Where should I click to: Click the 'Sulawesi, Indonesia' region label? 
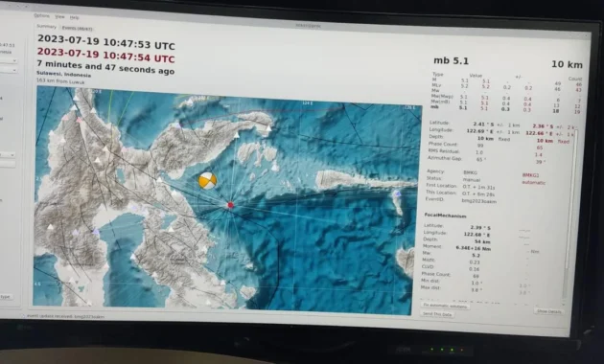tap(63, 75)
